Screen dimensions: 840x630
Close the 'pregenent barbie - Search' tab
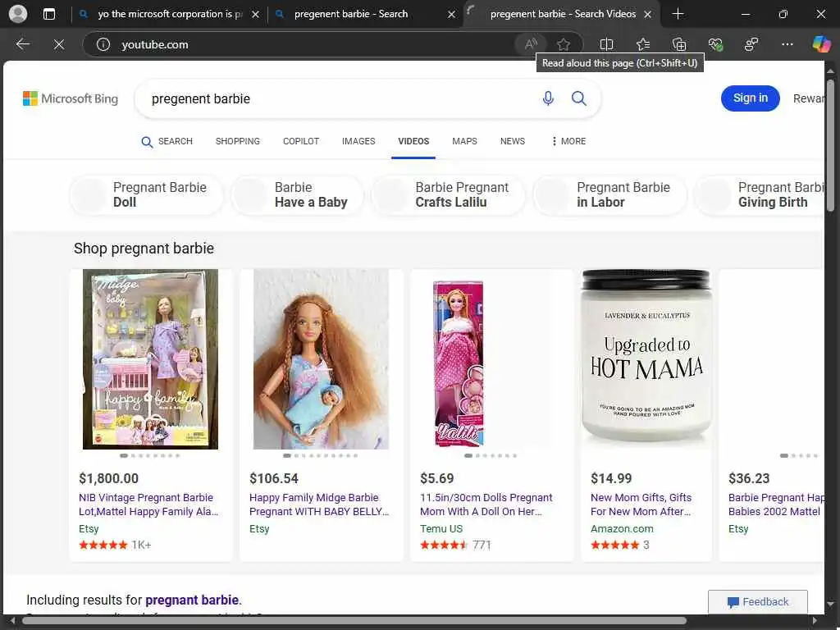(452, 15)
